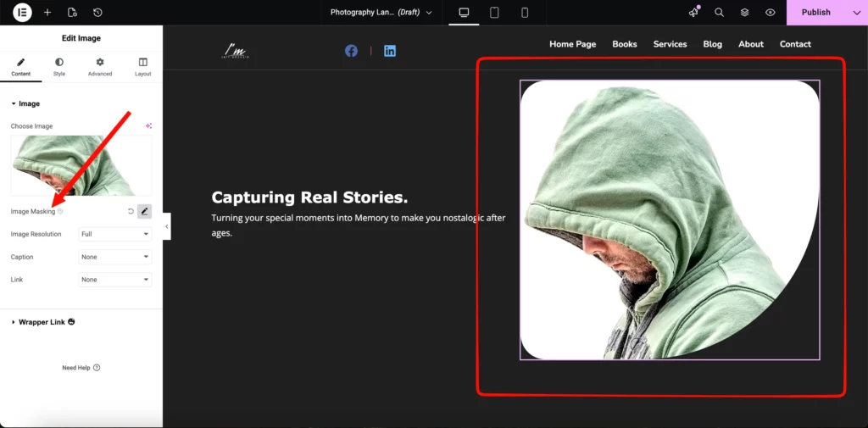Viewport: 868px width, 428px height.
Task: Open the Publish options arrow
Action: [857, 12]
